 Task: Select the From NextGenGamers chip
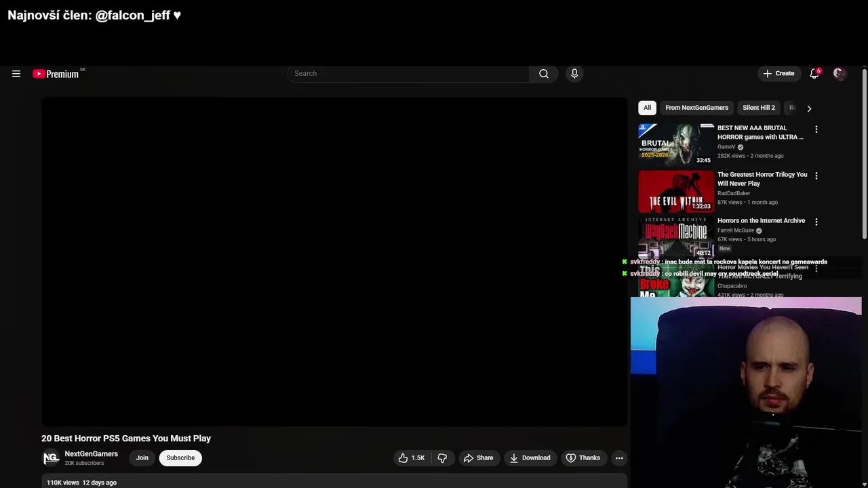coord(696,108)
